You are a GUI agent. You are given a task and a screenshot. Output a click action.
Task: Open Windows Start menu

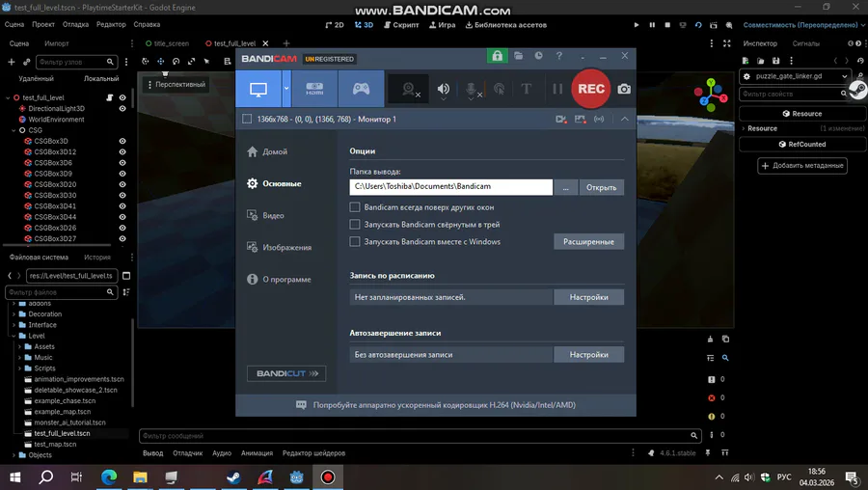pos(14,477)
